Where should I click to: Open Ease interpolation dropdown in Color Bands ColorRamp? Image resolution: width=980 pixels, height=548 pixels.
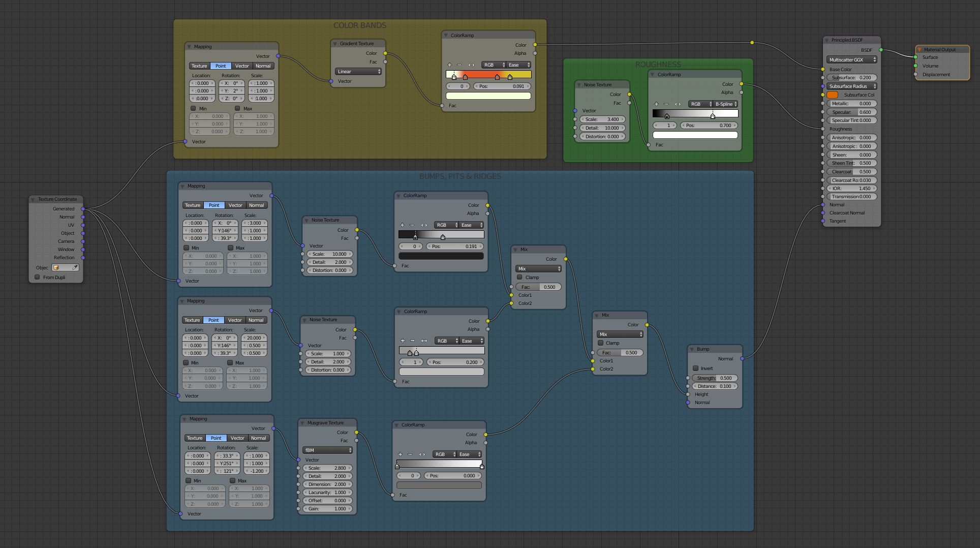tap(518, 65)
